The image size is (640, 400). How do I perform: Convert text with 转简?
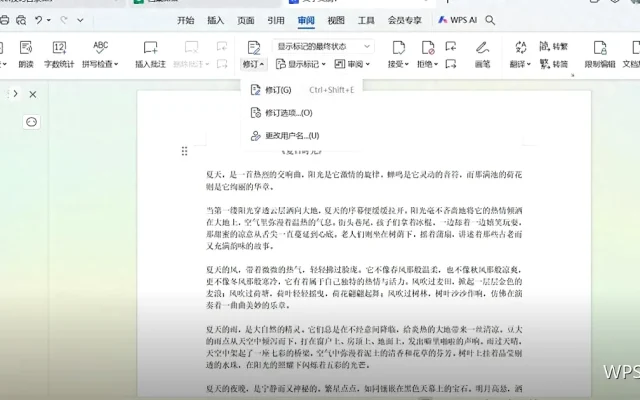click(x=554, y=64)
